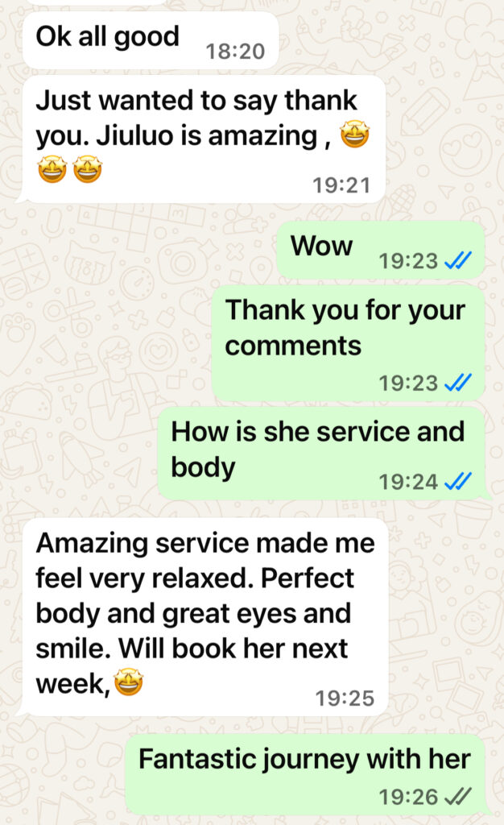Screen dimensions: 504x825
Task: Tap the grey delivered ticks beside 19:26
Action: pyautogui.click(x=458, y=797)
